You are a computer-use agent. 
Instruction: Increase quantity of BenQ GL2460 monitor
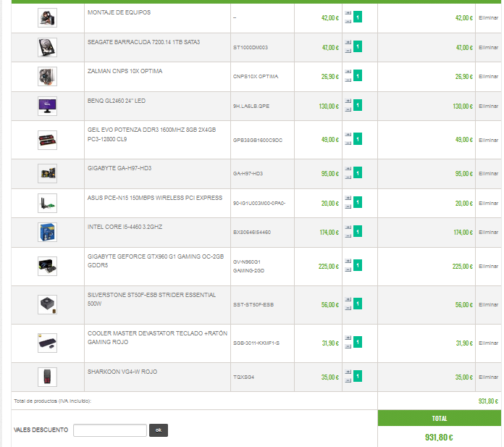pyautogui.click(x=348, y=101)
